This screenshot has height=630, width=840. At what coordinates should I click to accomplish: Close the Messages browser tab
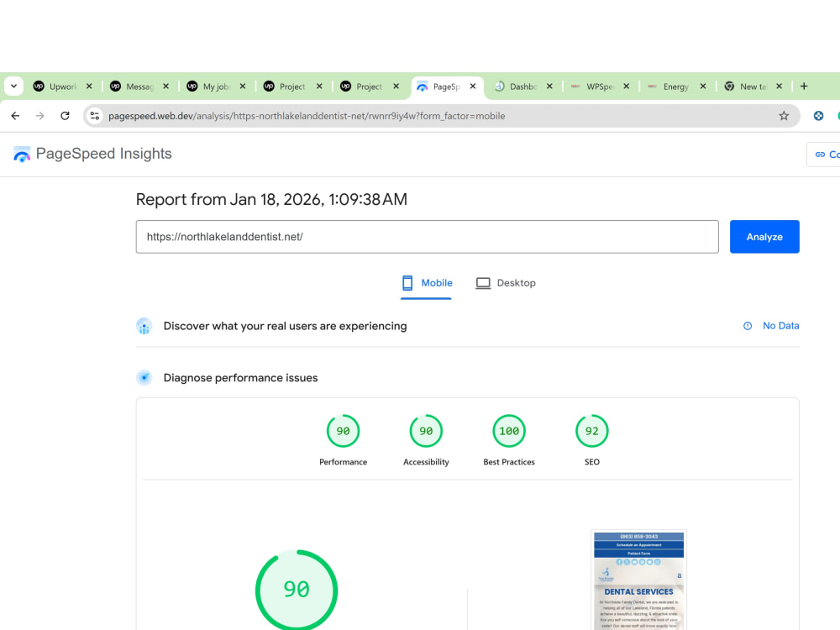coord(165,87)
